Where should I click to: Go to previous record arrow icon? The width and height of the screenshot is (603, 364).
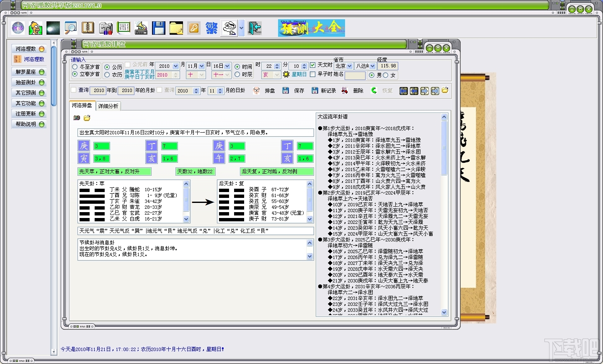click(414, 91)
